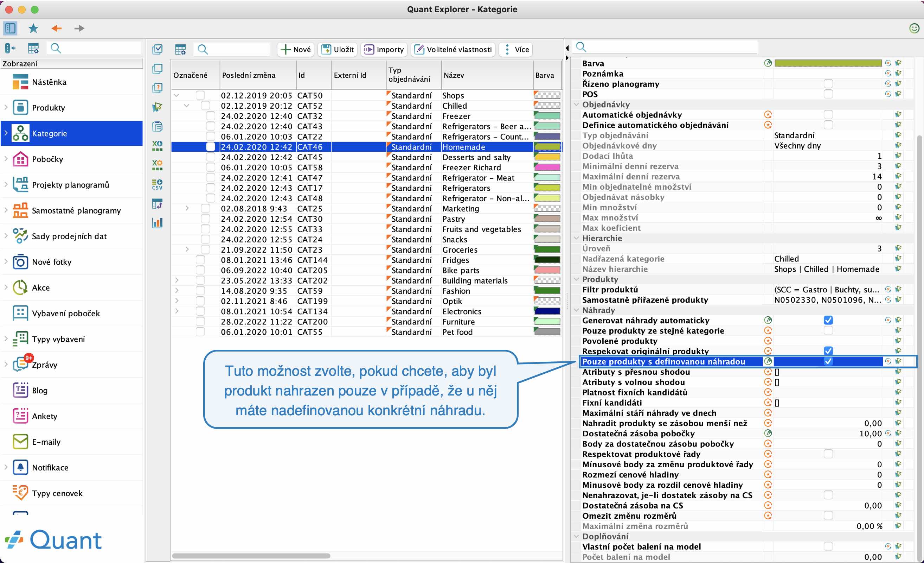Collapse the Objednávky property group
Screen dimensions: 924x563
576,105
